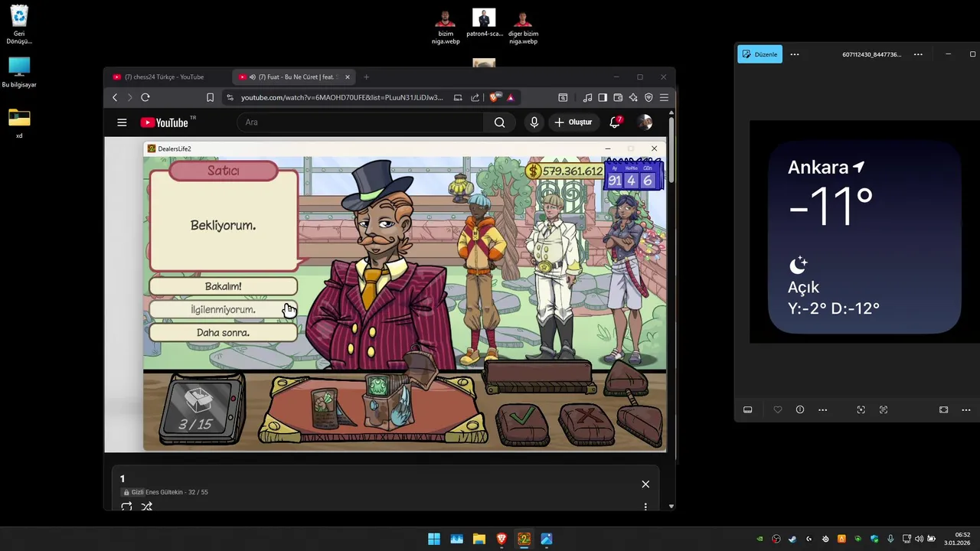Image resolution: width=980 pixels, height=551 pixels.
Task: Toggle playlist loop button
Action: [x=126, y=506]
